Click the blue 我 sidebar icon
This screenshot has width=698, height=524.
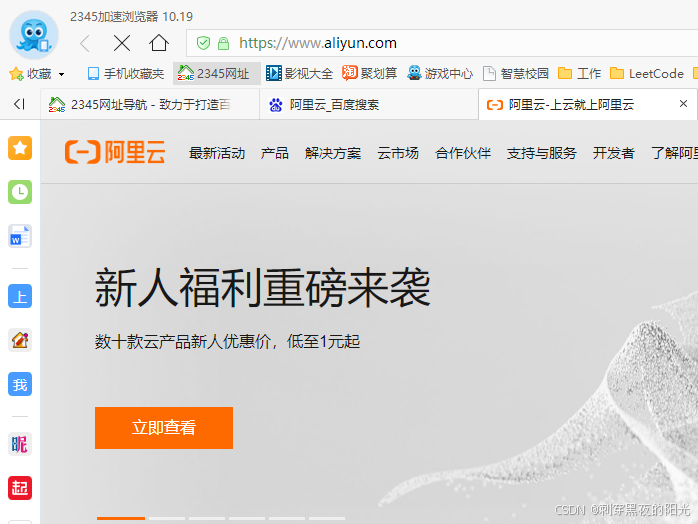click(x=20, y=384)
